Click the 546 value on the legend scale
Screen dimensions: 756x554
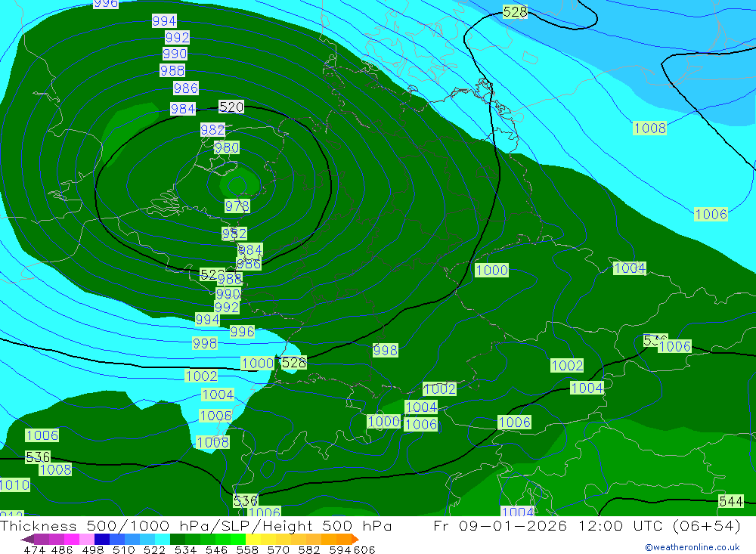pyautogui.click(x=216, y=549)
